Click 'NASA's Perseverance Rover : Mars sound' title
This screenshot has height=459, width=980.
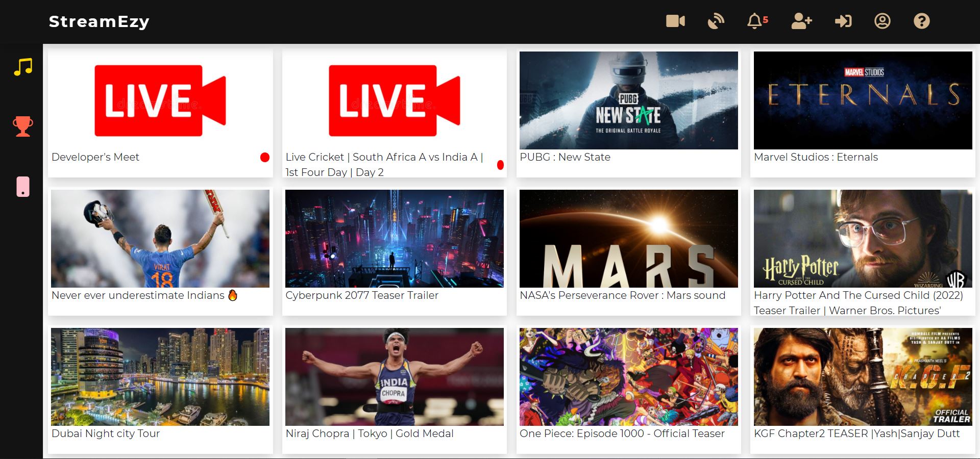pos(622,295)
